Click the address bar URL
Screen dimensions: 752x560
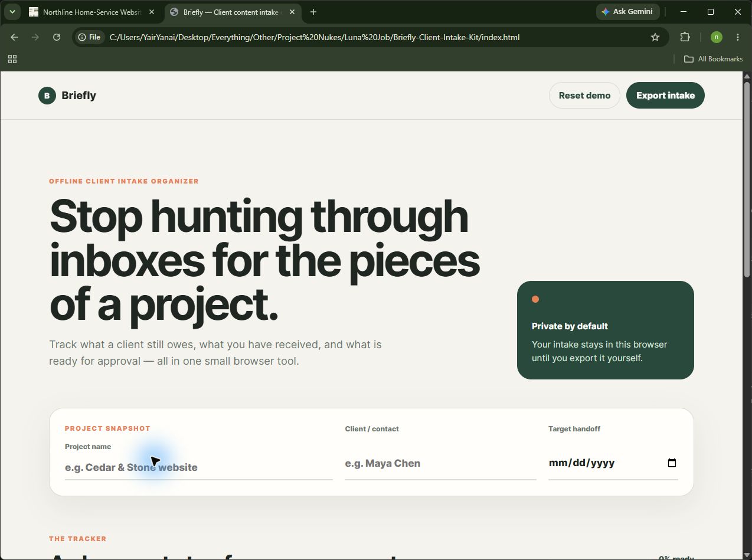tap(315, 37)
